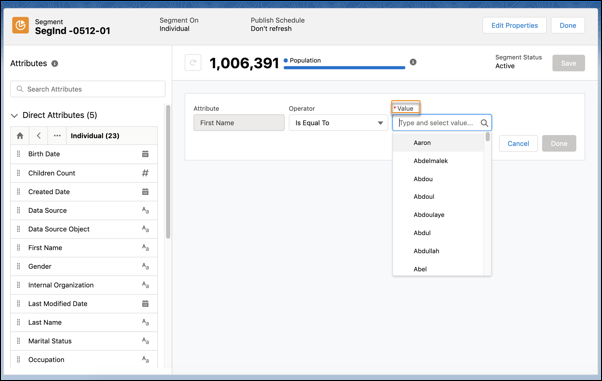Click the Gender text type icon
The image size is (602, 381).
[145, 266]
